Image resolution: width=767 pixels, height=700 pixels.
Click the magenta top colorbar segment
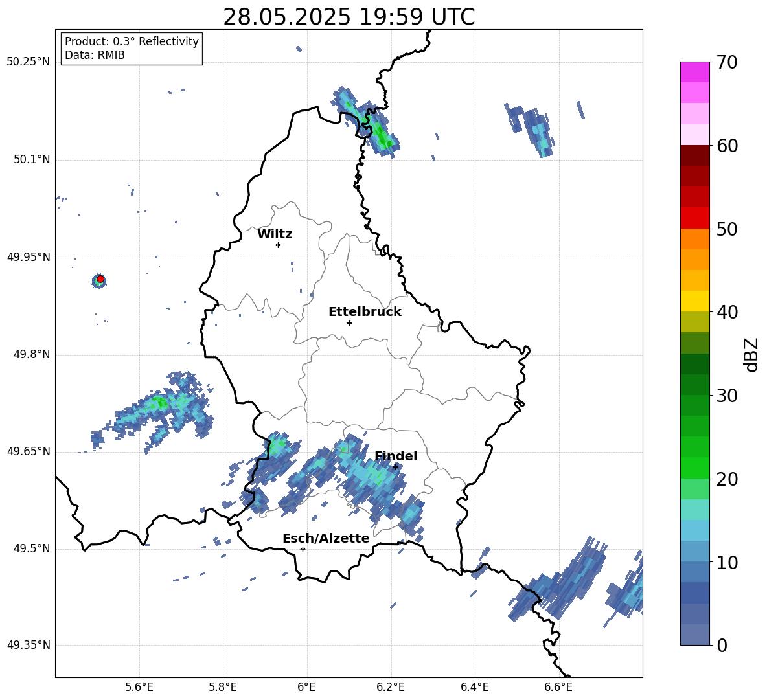[695, 72]
